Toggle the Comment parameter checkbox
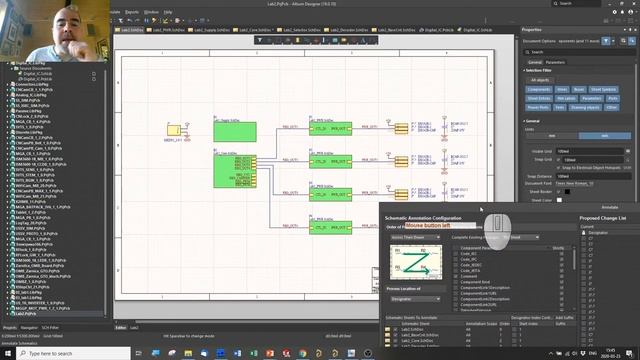Viewport: 640px width, 360px height. coord(456,276)
